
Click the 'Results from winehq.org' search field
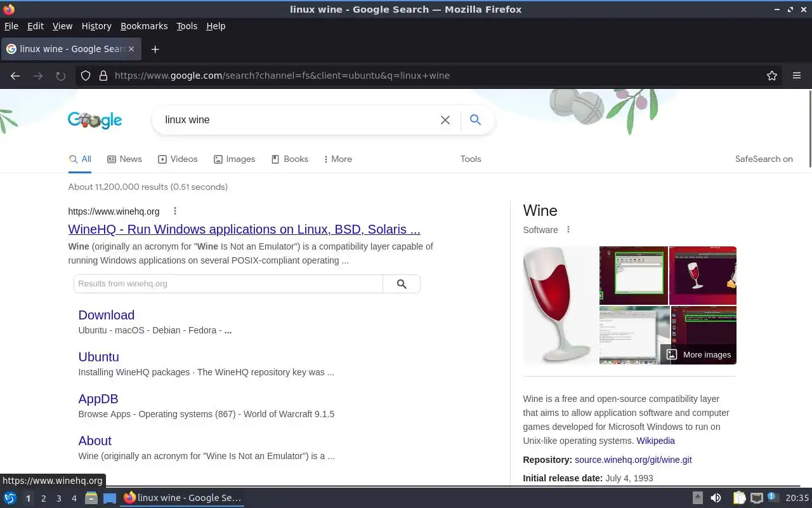point(228,284)
